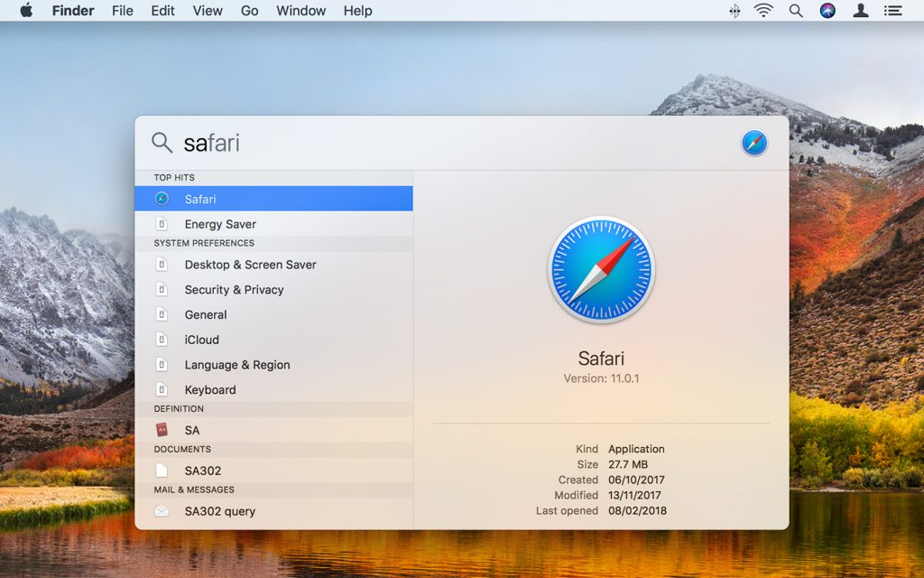This screenshot has width=924, height=578.
Task: Click the small Safari compass icon beside search field
Action: coord(754,143)
